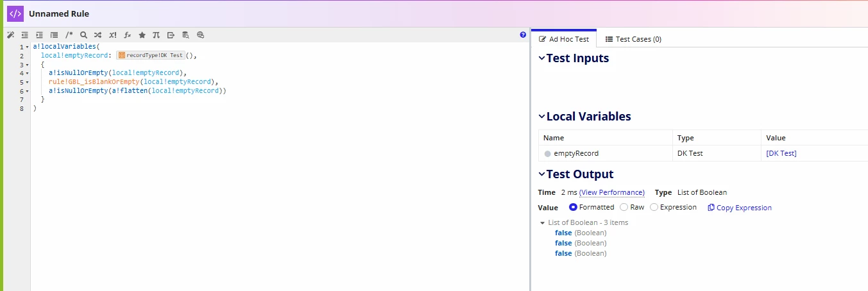Click the purple expression rule icon
Screen dimensions: 868x291
tap(15, 13)
